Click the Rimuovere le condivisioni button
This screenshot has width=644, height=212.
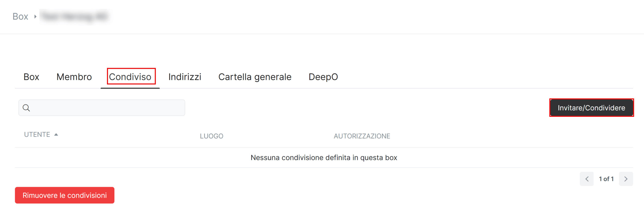pos(65,195)
